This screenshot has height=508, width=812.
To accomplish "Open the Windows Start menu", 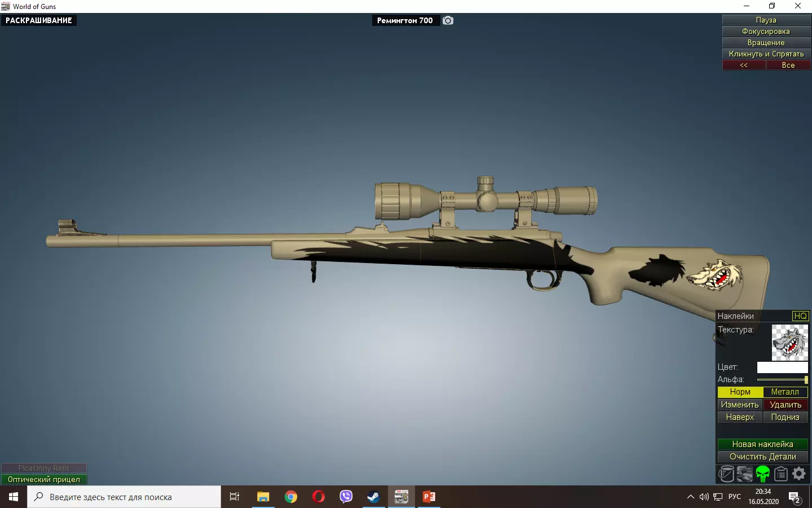I will click(x=14, y=497).
